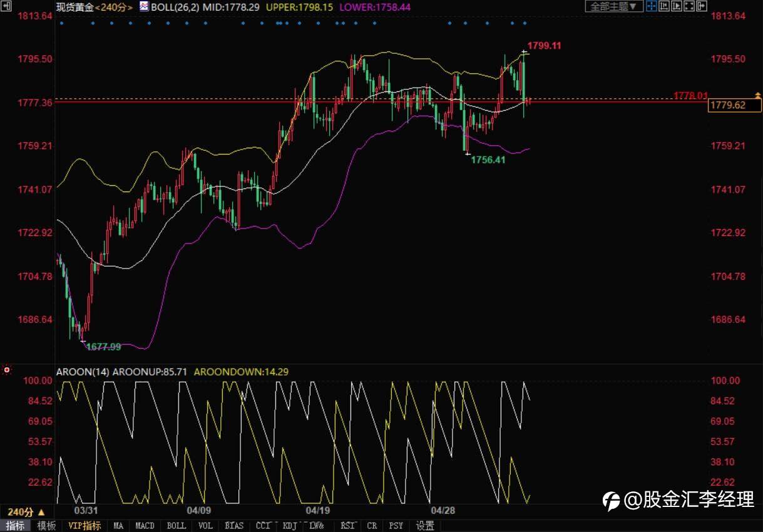Click the scroll-chart-forward play icon
This screenshot has width=763, height=532.
[676, 6]
